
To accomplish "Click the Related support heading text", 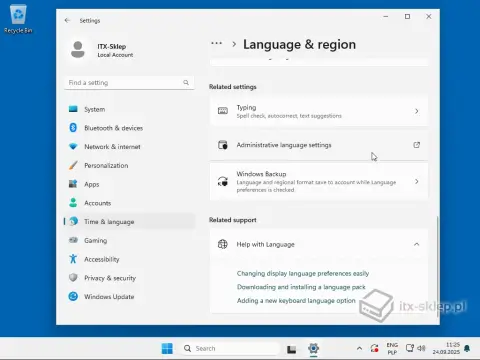I will click(233, 220).
